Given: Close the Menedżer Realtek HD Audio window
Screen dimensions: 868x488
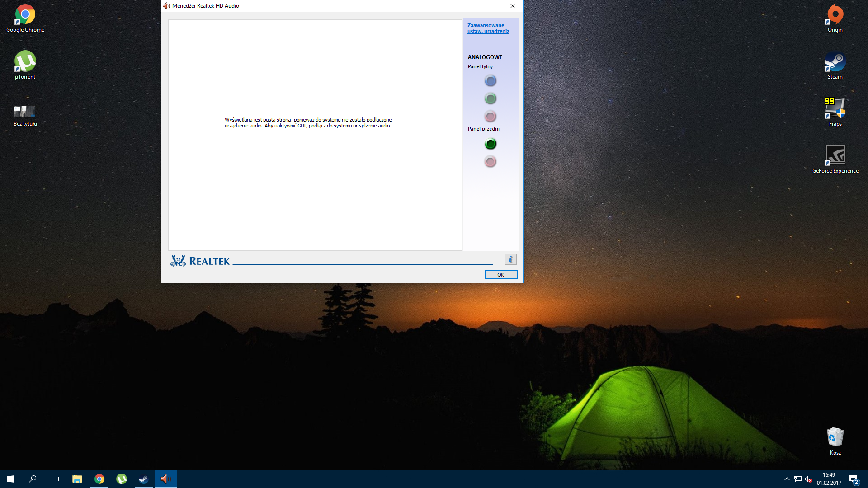Looking at the screenshot, I should click(512, 6).
